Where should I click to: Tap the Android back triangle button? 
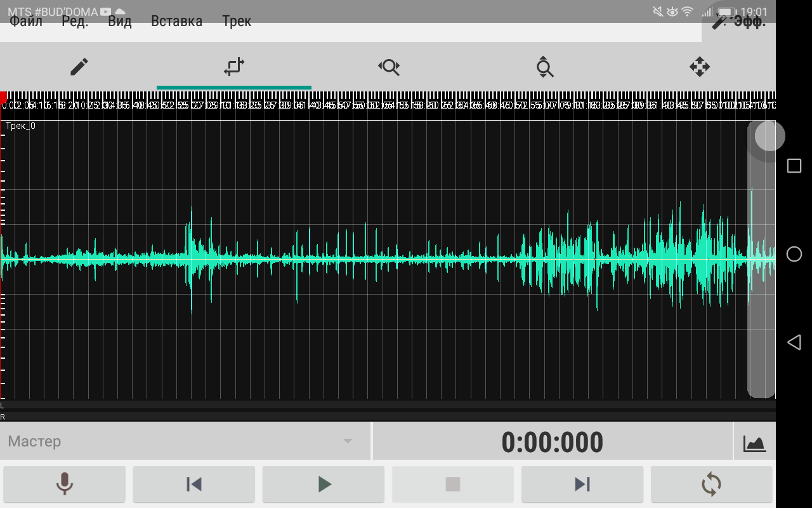tap(794, 343)
